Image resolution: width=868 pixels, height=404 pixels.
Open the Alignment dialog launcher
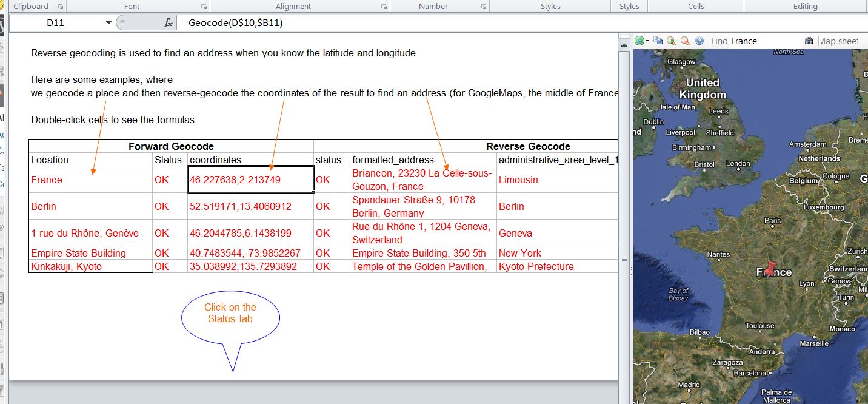384,7
